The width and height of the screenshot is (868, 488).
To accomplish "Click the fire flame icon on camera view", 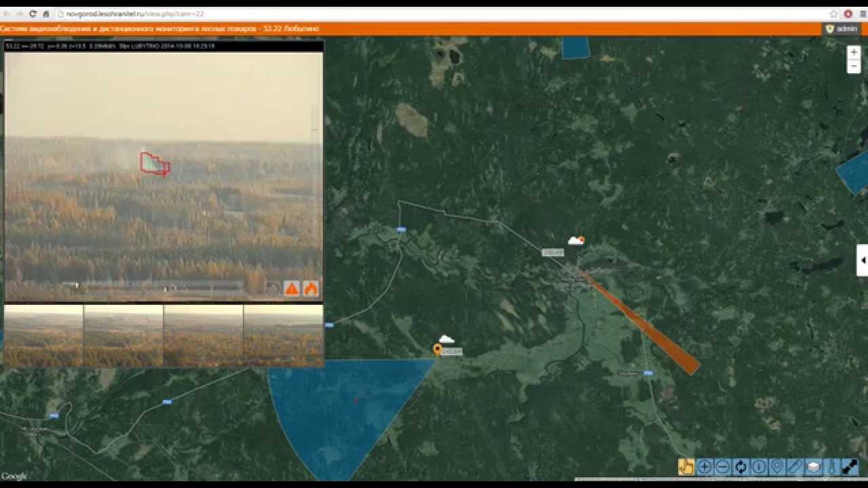I will [311, 289].
